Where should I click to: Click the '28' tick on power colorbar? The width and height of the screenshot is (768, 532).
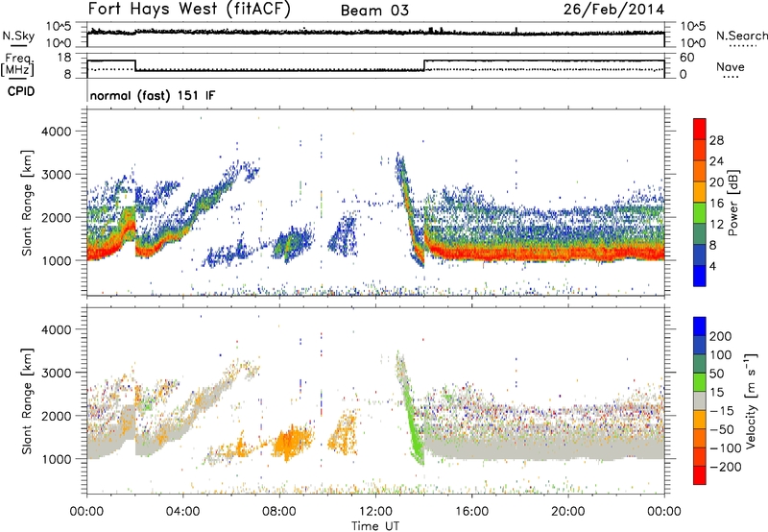[x=716, y=140]
